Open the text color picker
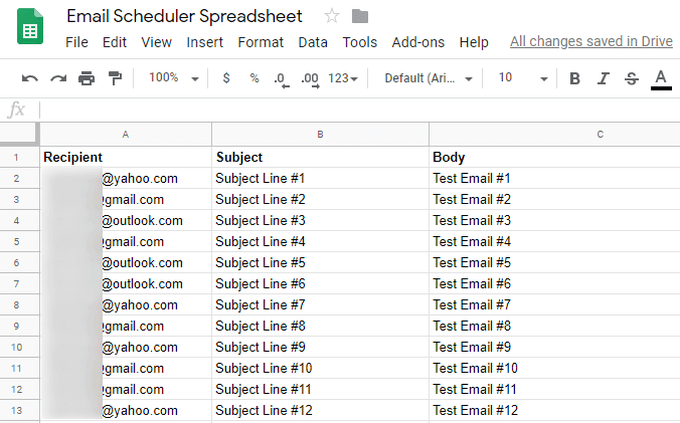The width and height of the screenshot is (680, 423). pos(660,78)
